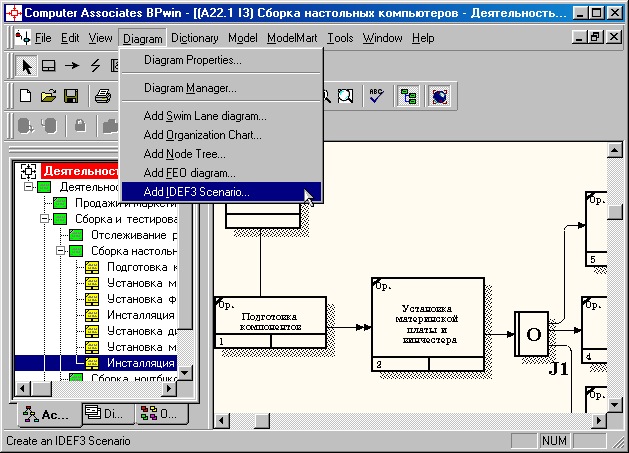Click the first grayed ModelMart cylinder icon
The image size is (629, 453).
point(26,126)
